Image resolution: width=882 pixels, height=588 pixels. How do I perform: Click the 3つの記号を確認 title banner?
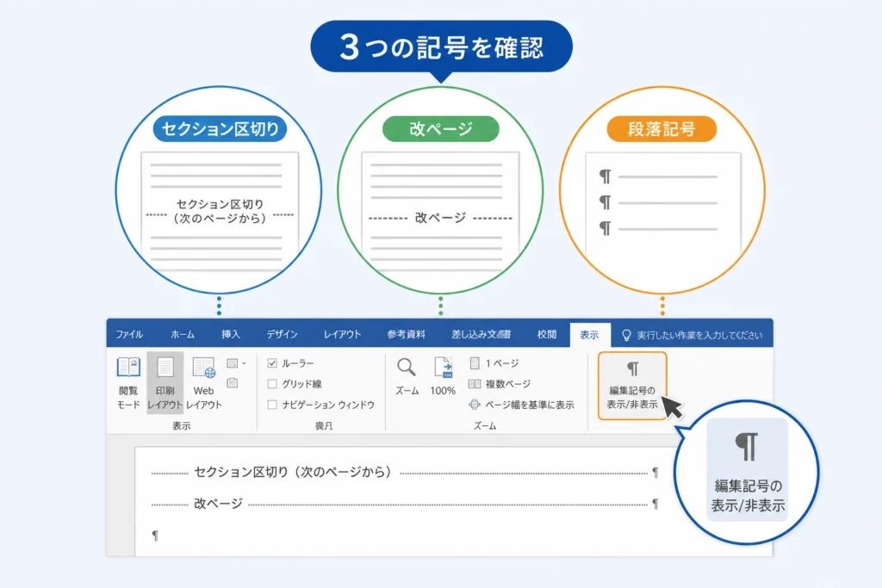(442, 46)
